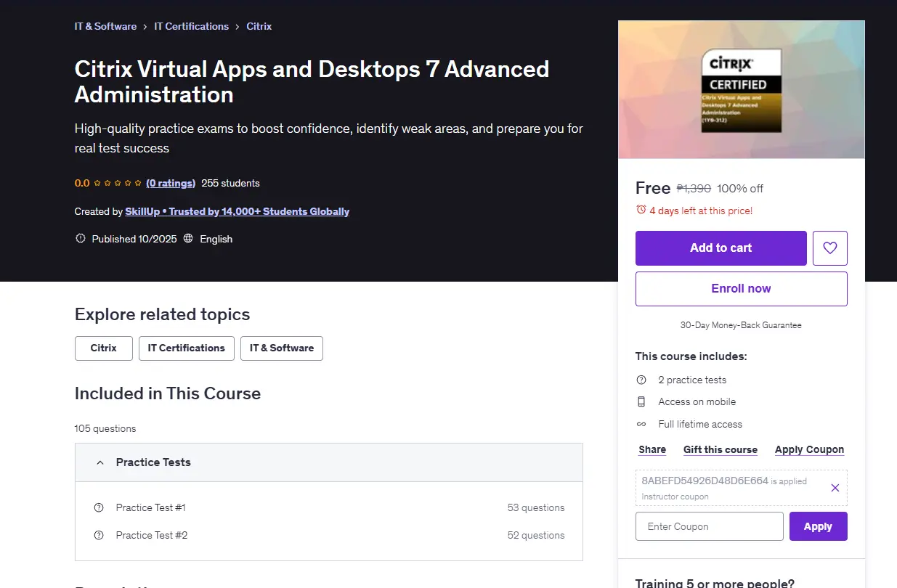
Task: Add course to wishlist with heart icon
Action: point(830,248)
